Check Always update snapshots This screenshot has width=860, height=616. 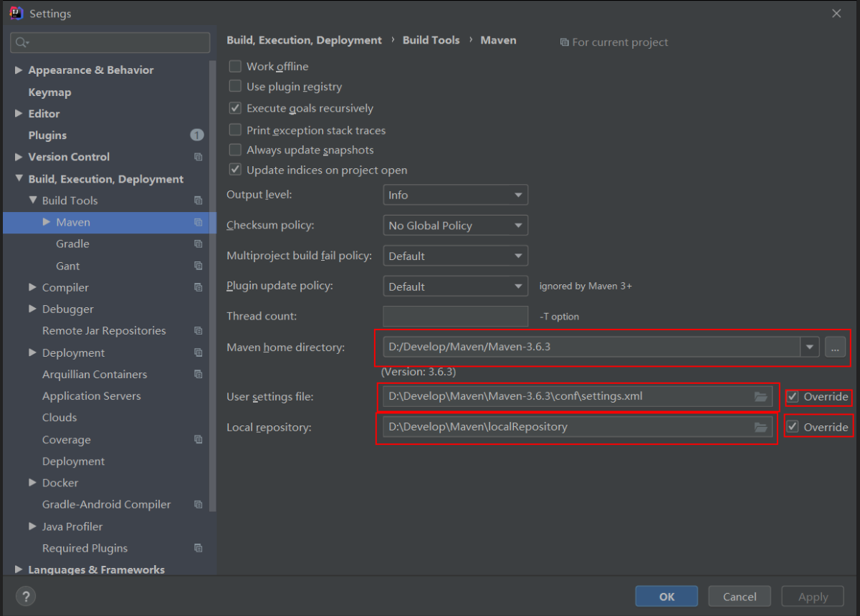click(x=235, y=150)
